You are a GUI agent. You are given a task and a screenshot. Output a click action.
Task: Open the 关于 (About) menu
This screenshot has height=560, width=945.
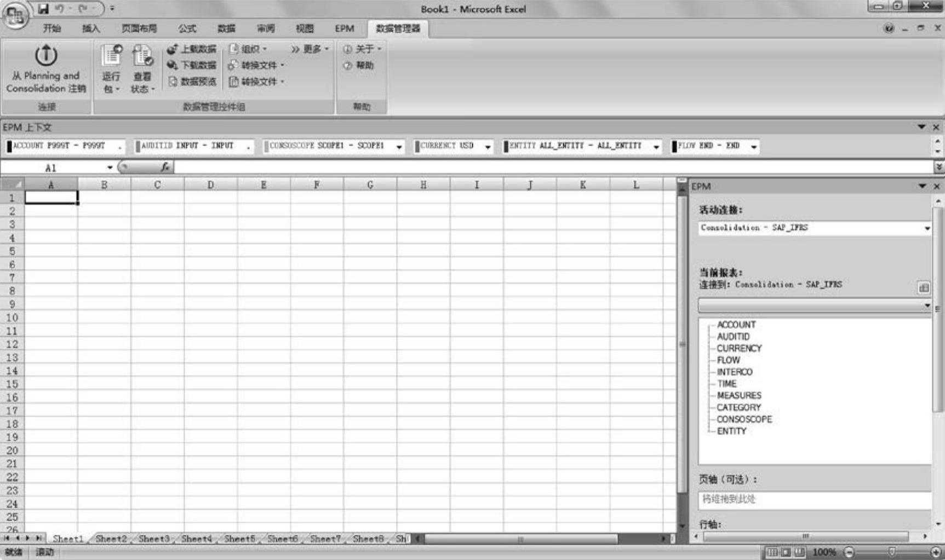tap(362, 49)
